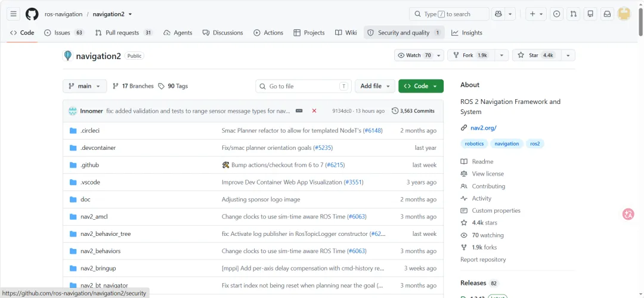Open the Contributing link

482,186
